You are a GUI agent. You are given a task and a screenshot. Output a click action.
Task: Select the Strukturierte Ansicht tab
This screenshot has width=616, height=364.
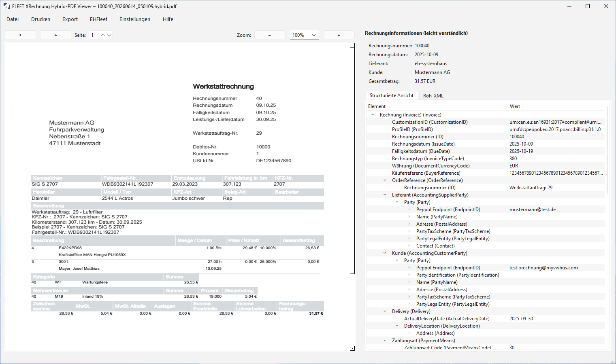[392, 95]
